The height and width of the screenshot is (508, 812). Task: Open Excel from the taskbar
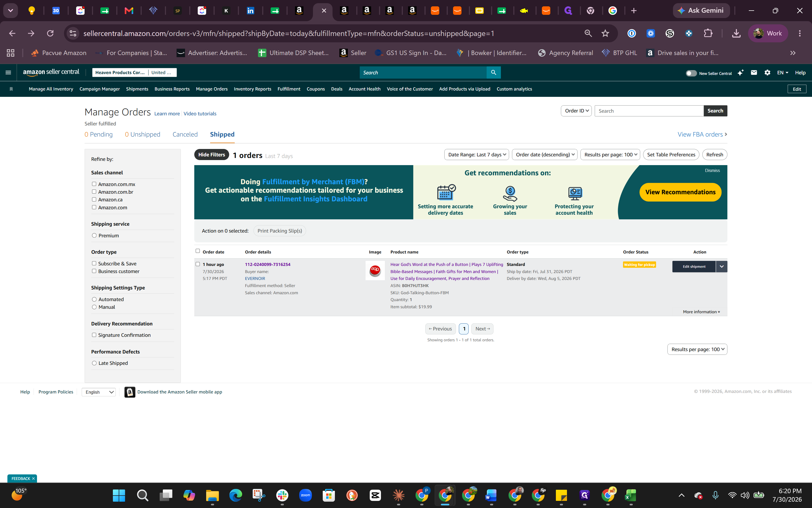coord(631,495)
